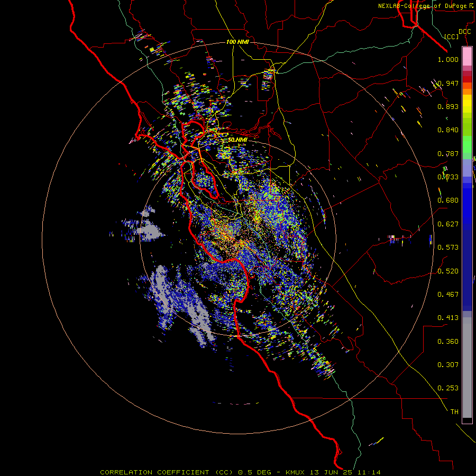This screenshot has height=476, width=476.
Task: Select the 0.947 scale value
Action: coord(448,83)
